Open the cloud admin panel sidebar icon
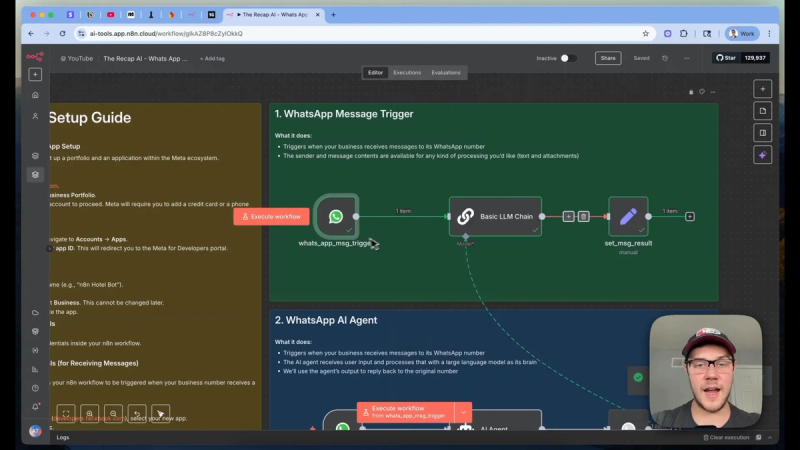The image size is (800, 450). tap(35, 312)
